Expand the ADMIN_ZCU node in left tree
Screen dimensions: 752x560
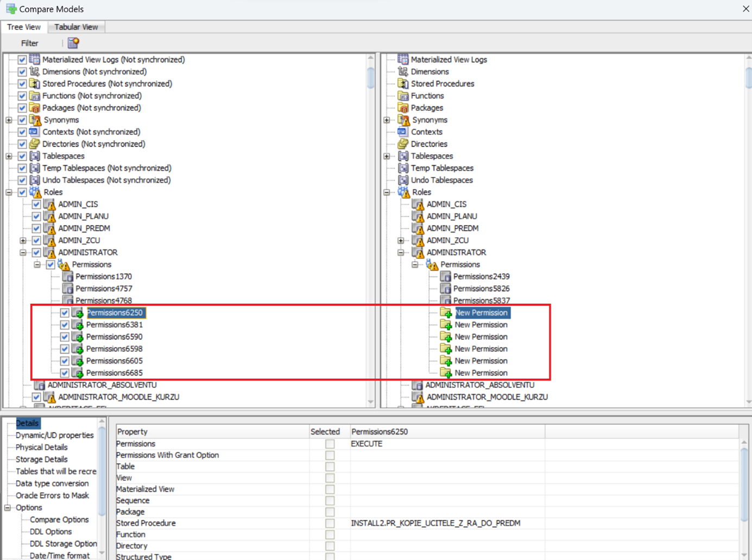23,240
